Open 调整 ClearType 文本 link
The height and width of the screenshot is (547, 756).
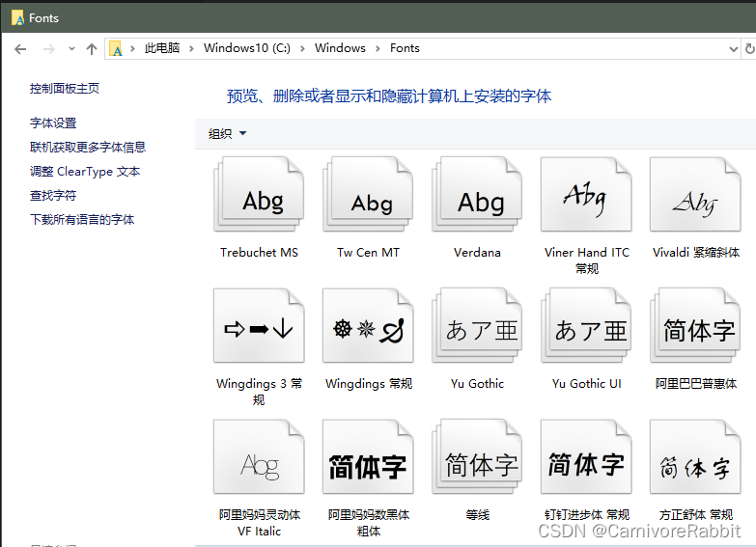[85, 172]
